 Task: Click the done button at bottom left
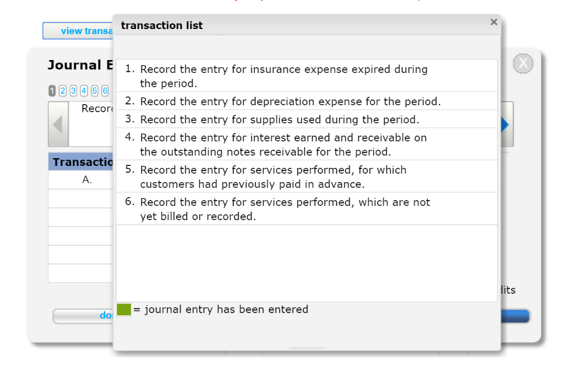[83, 316]
